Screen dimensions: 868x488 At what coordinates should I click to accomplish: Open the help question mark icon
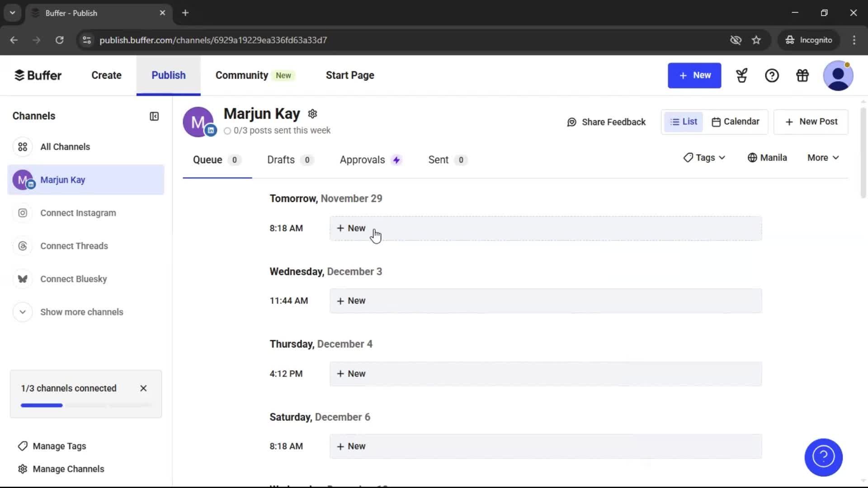pos(772,75)
